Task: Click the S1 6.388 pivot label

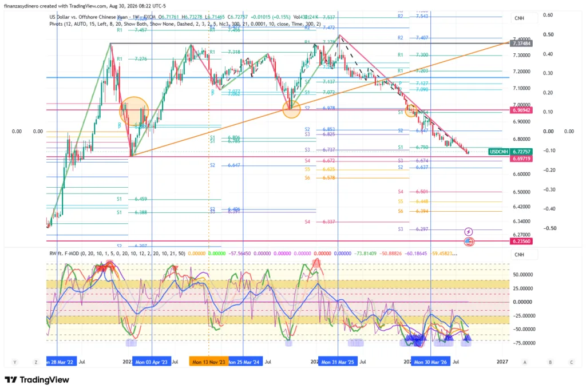Action: coord(132,212)
